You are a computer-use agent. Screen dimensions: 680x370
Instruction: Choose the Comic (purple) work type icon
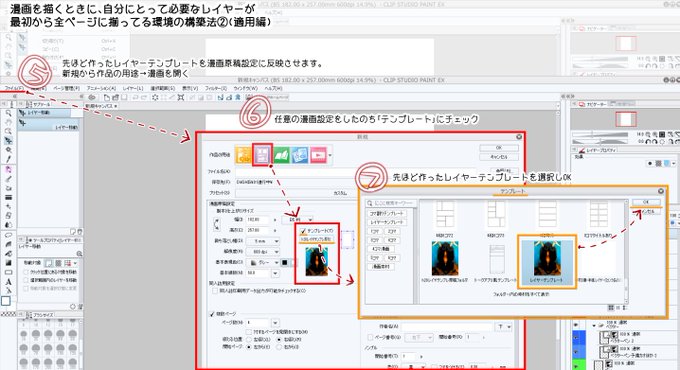click(262, 155)
